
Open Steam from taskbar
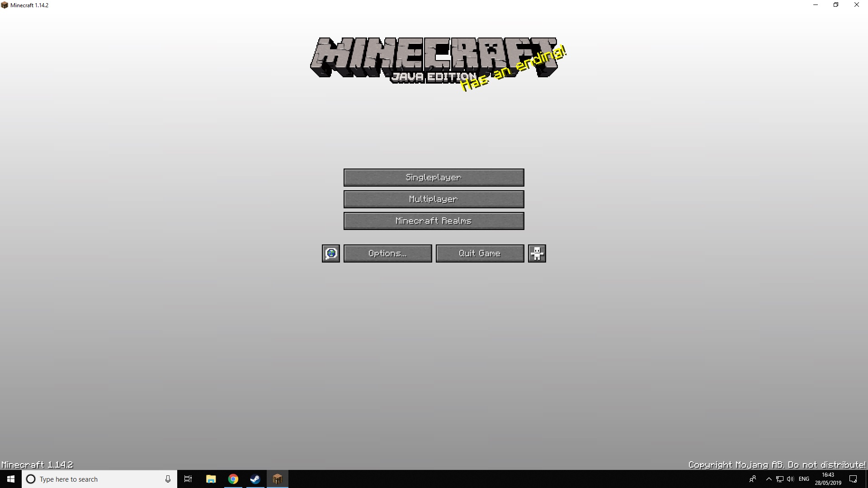[x=255, y=479]
